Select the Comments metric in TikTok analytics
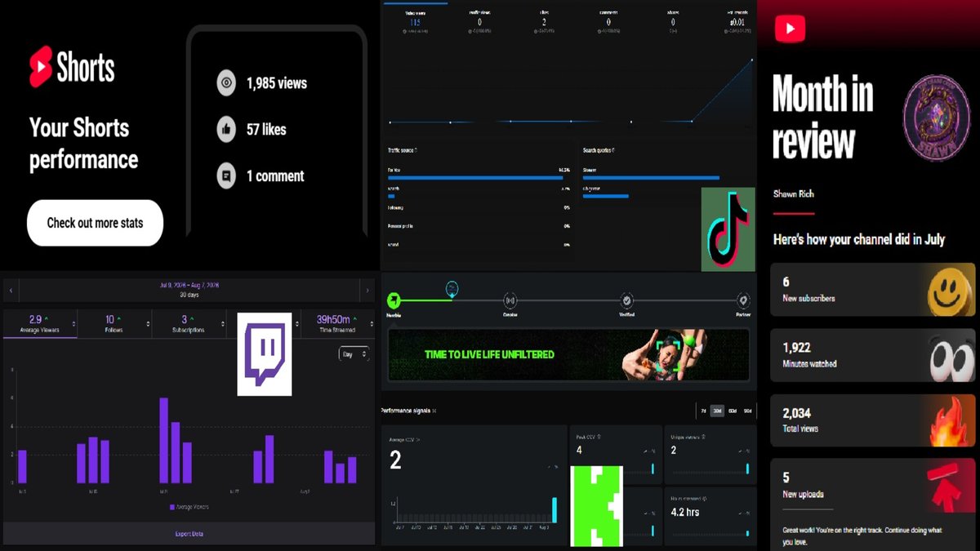Image resolution: width=980 pixels, height=551 pixels. [608, 22]
